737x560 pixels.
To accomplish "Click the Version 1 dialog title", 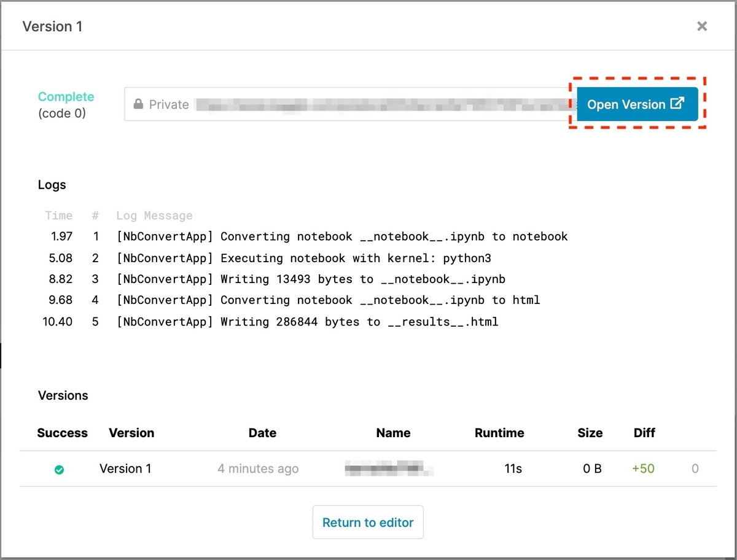I will (x=52, y=26).
